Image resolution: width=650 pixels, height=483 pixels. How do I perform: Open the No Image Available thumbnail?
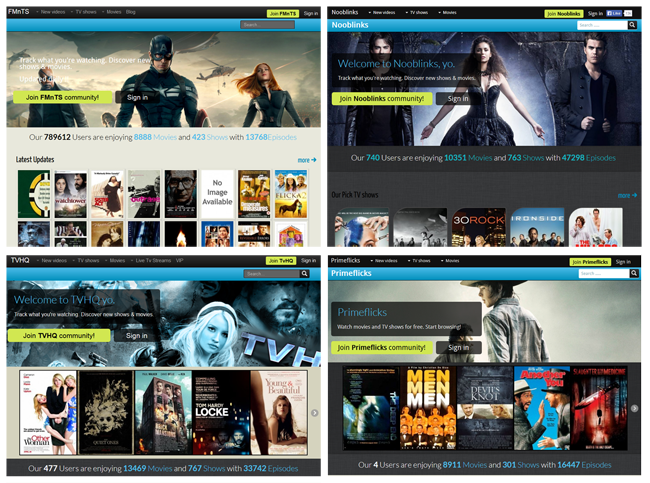(217, 194)
